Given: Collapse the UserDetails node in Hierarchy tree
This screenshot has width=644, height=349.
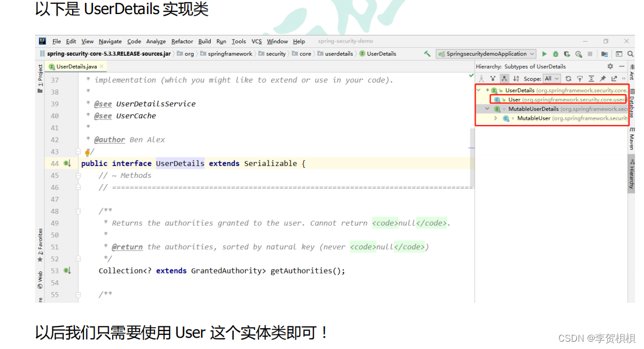Looking at the screenshot, I should 479,90.
